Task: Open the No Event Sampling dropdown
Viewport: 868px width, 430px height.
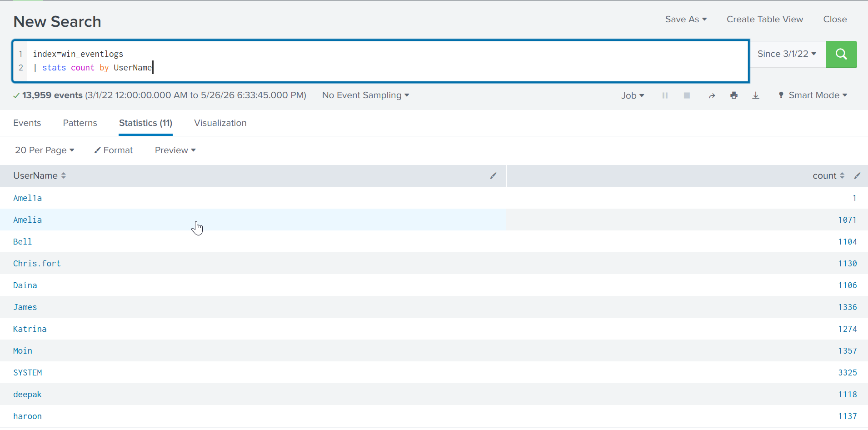Action: click(366, 95)
